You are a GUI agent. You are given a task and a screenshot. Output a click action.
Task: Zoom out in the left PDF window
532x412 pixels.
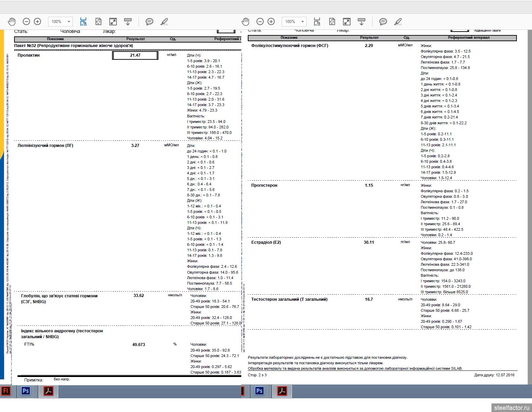[26, 22]
